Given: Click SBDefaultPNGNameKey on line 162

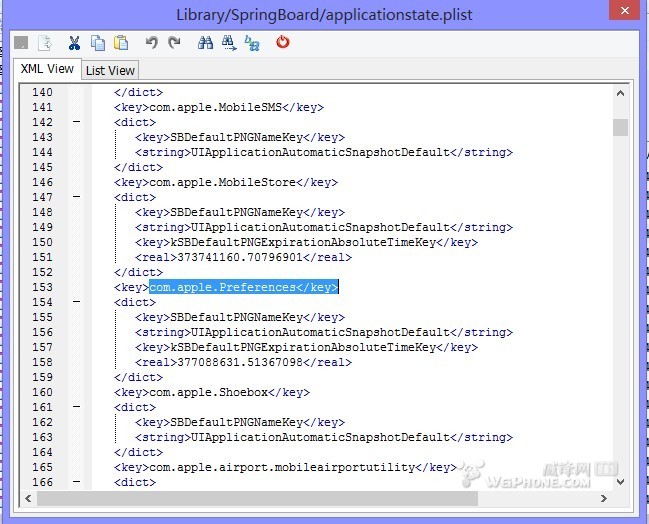Looking at the screenshot, I should coord(236,422).
